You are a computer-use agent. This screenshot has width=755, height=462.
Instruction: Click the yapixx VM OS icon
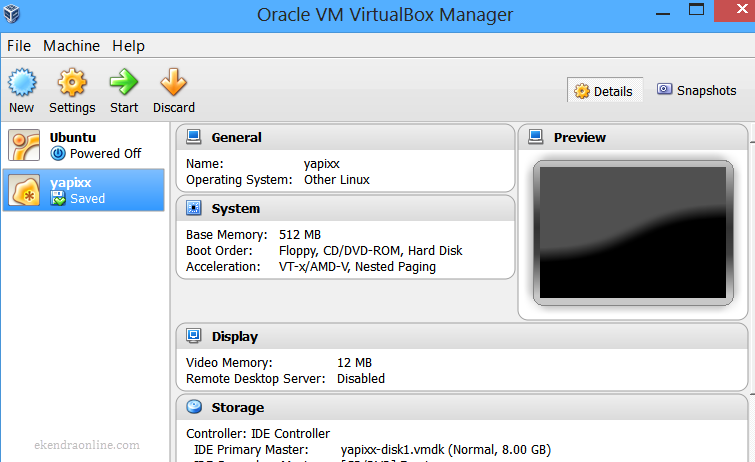(x=24, y=190)
